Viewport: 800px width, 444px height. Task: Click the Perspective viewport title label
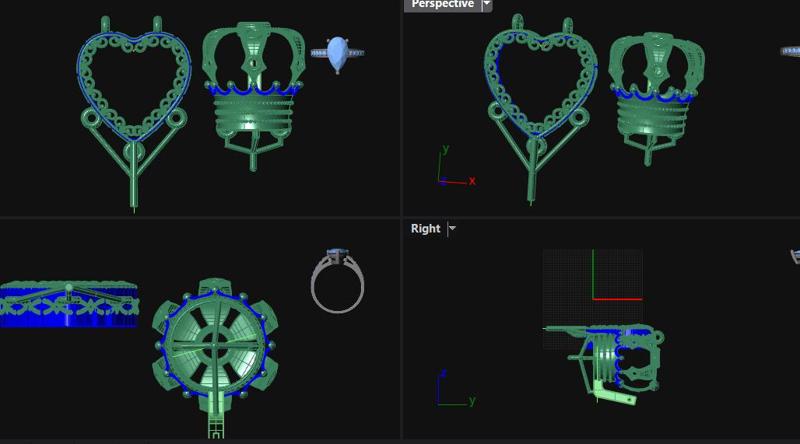click(443, 4)
